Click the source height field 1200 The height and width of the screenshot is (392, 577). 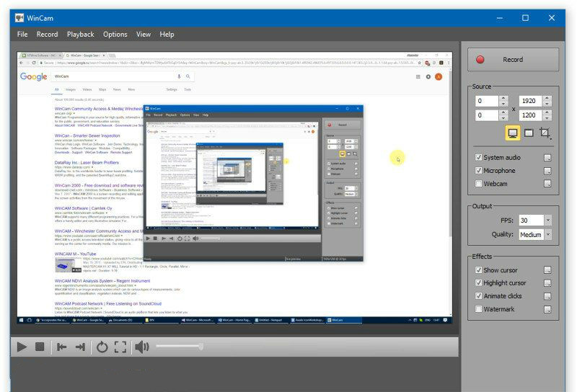[x=531, y=115]
